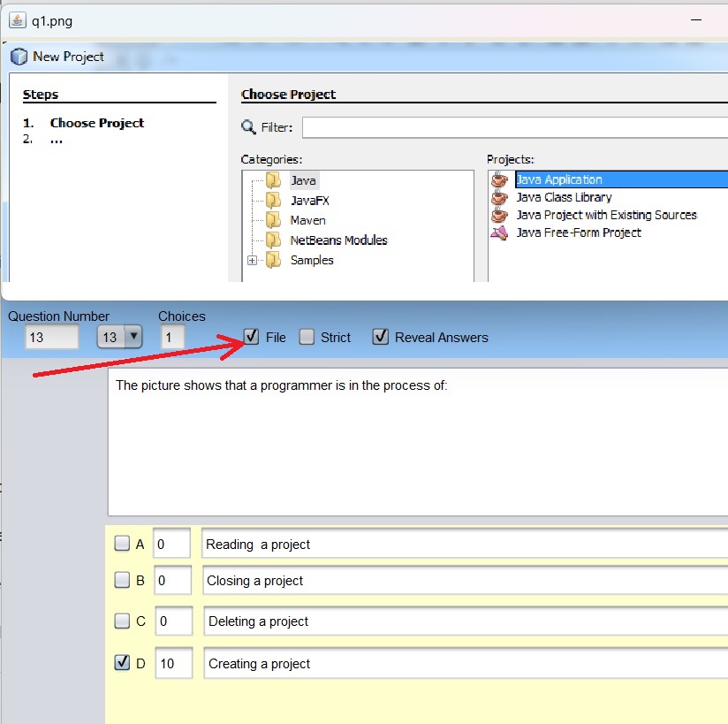Click the points field for answer B

(x=172, y=580)
